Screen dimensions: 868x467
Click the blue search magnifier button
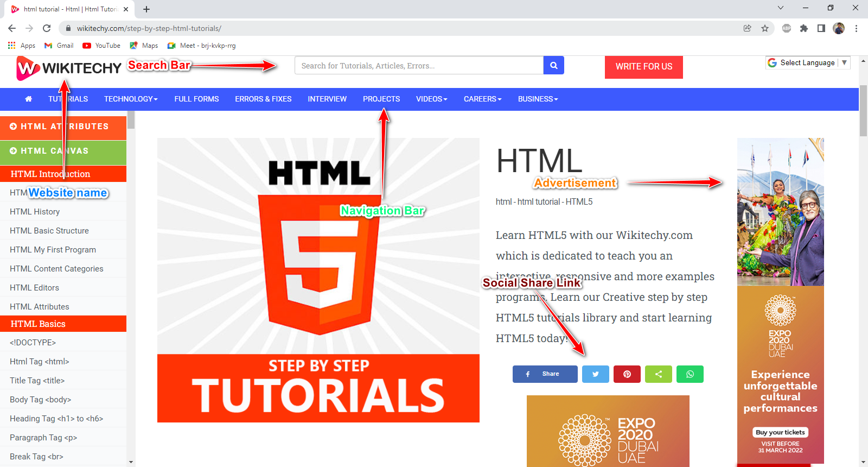[x=553, y=65]
